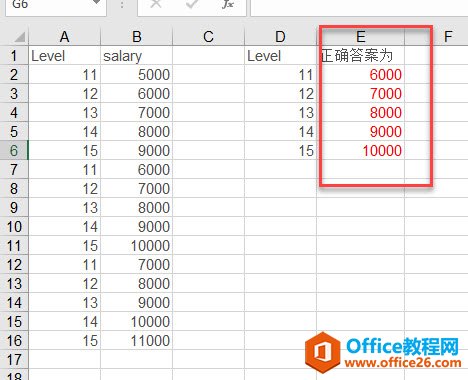
Task: Click cell A1 with text Level
Action: [65, 55]
